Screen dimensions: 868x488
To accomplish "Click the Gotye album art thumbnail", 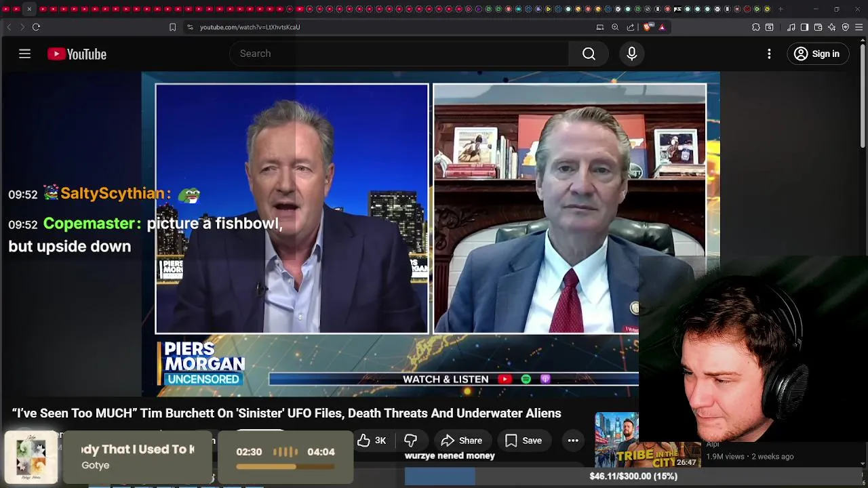I will pyautogui.click(x=31, y=457).
